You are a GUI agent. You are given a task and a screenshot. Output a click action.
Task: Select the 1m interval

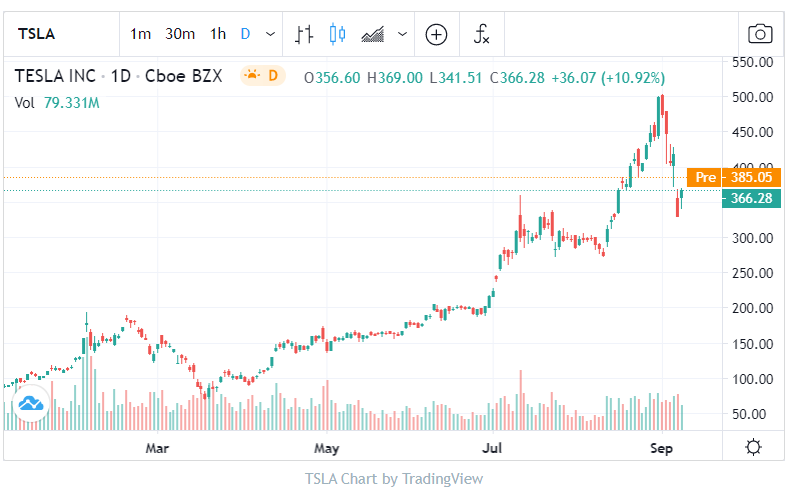tap(140, 34)
